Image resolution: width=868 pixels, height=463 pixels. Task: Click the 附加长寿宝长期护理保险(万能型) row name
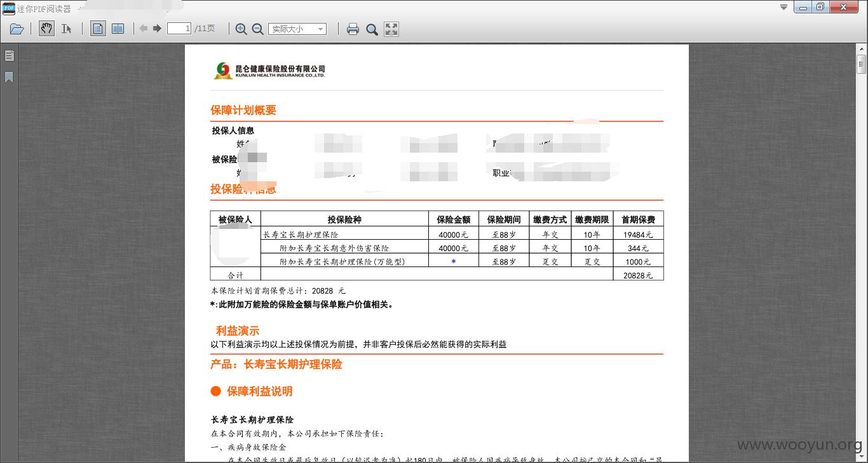coord(342,261)
